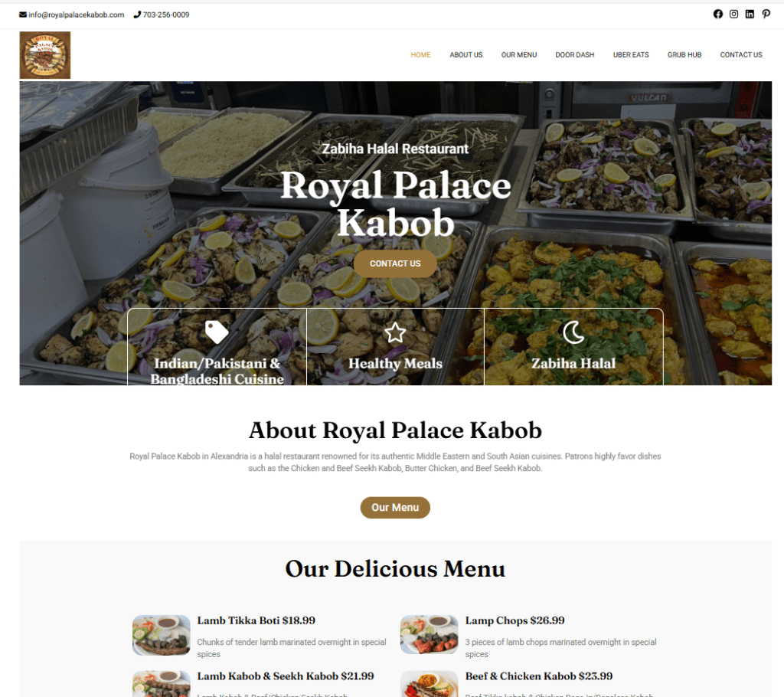This screenshot has width=784, height=697.
Task: Click the Lamp Chops dish thumbnail
Action: point(429,634)
